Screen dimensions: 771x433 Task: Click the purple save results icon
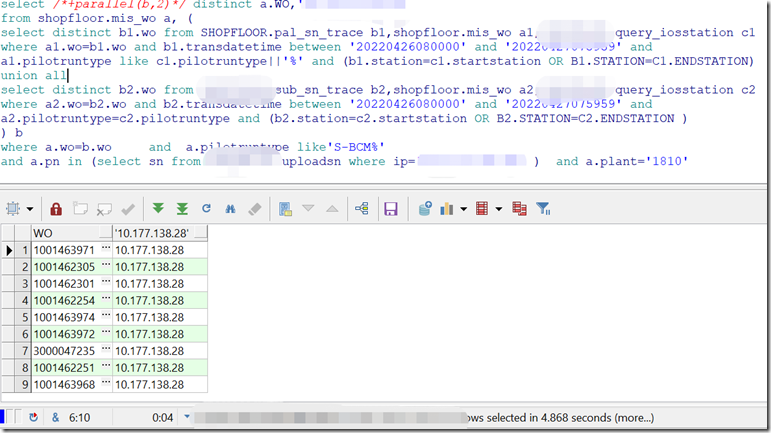(391, 209)
